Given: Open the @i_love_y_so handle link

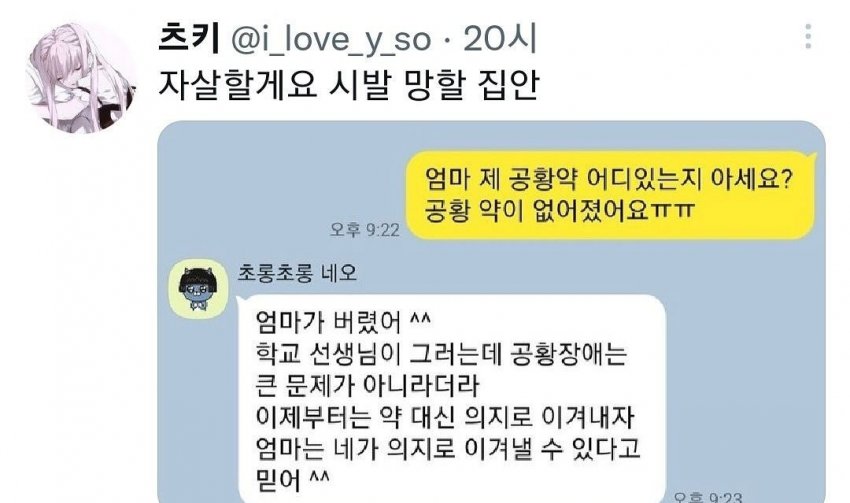Looking at the screenshot, I should (x=332, y=40).
